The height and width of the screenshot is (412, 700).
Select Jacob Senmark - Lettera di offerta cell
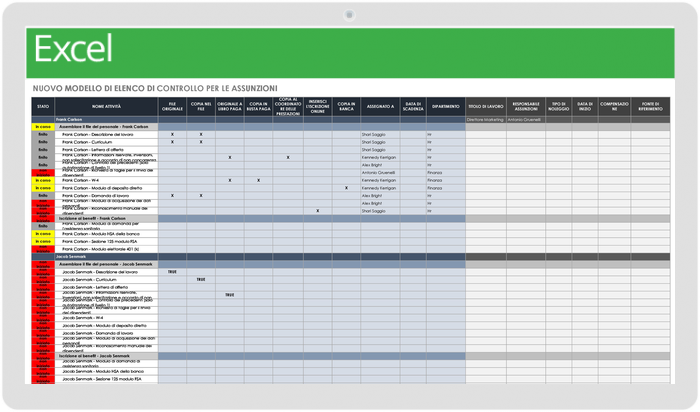click(x=106, y=287)
